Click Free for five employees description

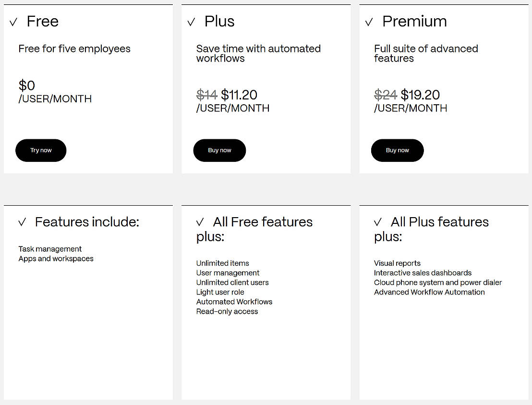click(74, 49)
